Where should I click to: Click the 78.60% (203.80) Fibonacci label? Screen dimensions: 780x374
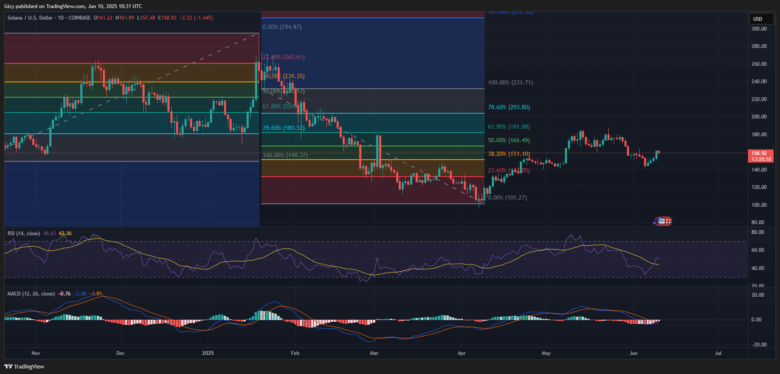click(509, 107)
